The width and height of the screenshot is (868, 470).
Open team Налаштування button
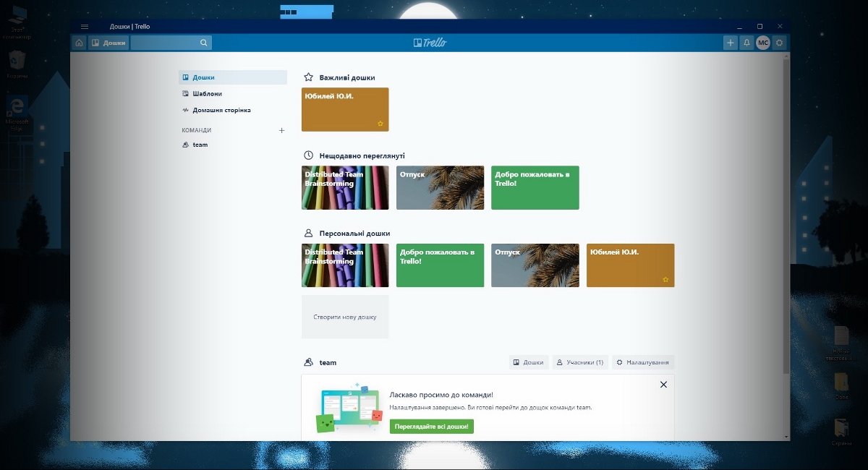pyautogui.click(x=643, y=362)
